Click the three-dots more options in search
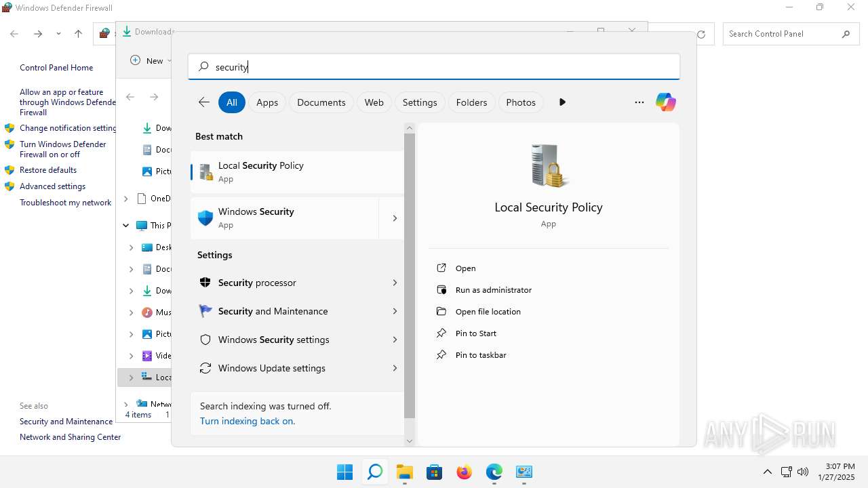Viewport: 868px width, 488px height. click(639, 102)
